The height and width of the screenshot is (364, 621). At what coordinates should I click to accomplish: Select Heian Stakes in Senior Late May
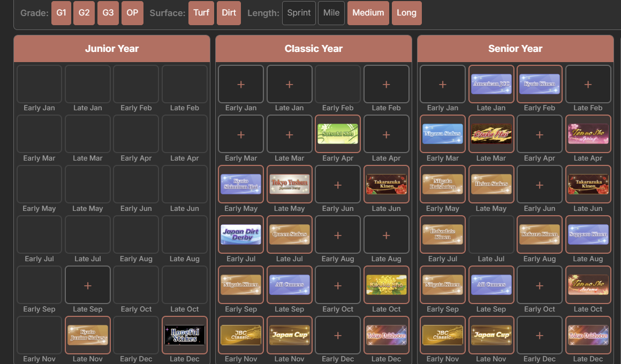491,184
